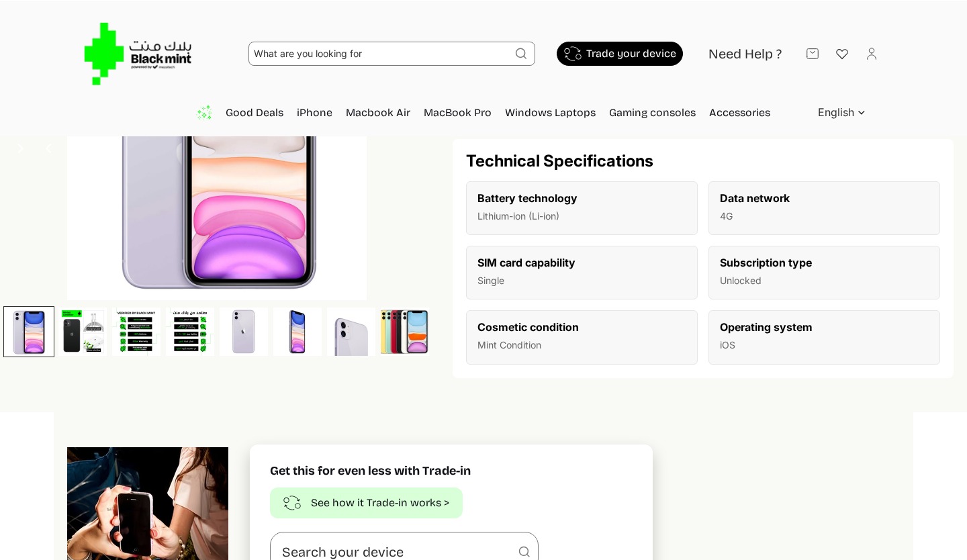The height and width of the screenshot is (560, 967).
Task: Click the main site search field
Action: tap(379, 54)
